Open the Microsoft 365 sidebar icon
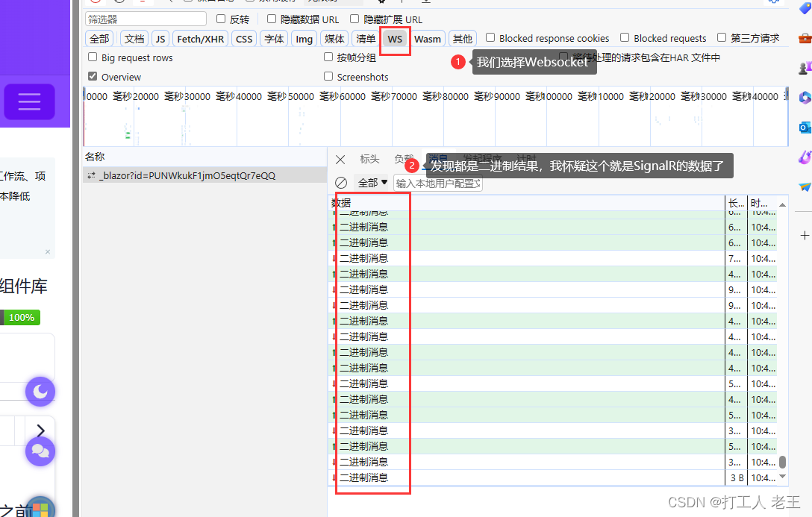 coord(805,98)
